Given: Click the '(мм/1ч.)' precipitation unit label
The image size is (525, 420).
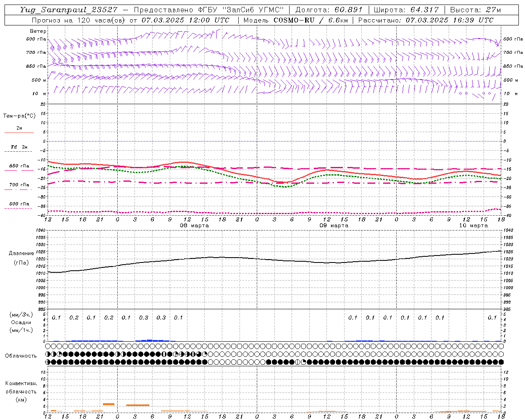Looking at the screenshot, I should tap(21, 330).
